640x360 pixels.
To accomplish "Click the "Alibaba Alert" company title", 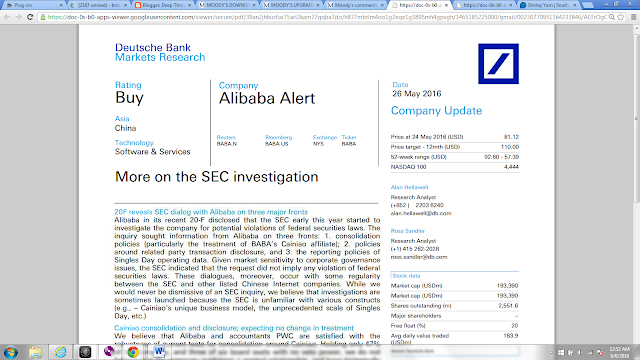I will (x=267, y=98).
